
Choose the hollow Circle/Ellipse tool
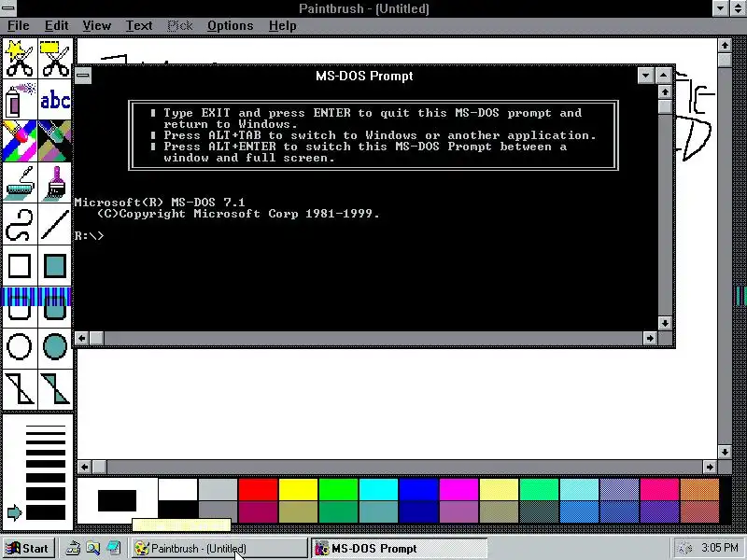click(20, 346)
